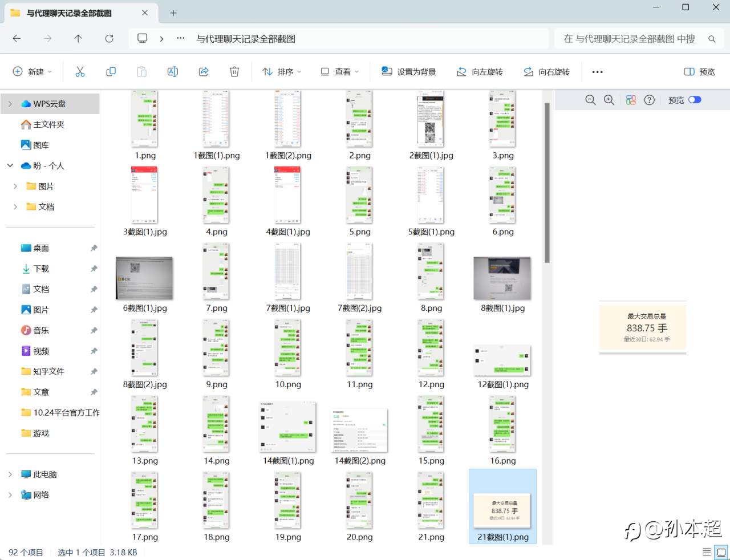The image size is (730, 560).
Task: Open the 新建 dropdown menu
Action: 33,71
